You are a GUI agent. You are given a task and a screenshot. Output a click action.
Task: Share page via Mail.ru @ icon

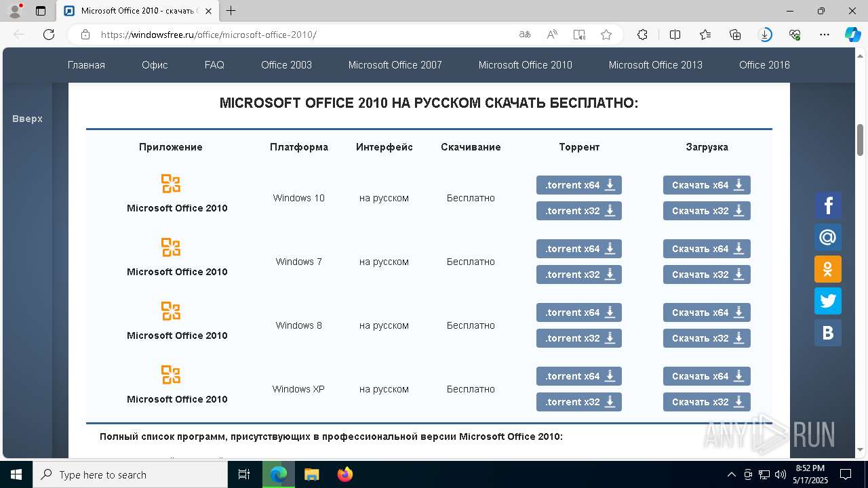click(828, 237)
